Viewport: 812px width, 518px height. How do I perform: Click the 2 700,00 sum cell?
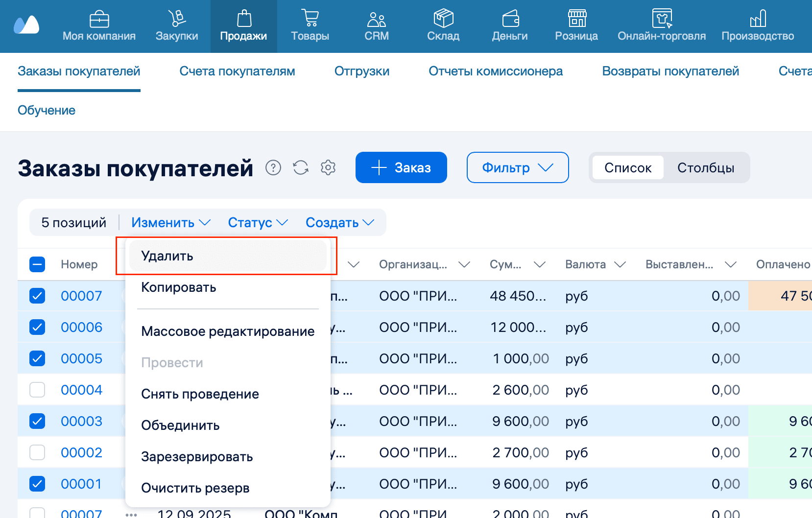click(x=521, y=452)
